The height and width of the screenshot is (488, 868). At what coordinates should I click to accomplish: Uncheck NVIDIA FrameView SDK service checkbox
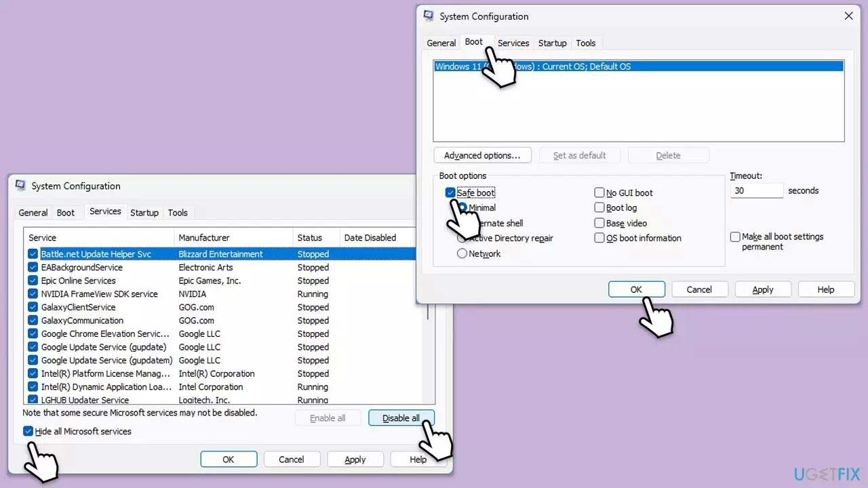coord(33,293)
